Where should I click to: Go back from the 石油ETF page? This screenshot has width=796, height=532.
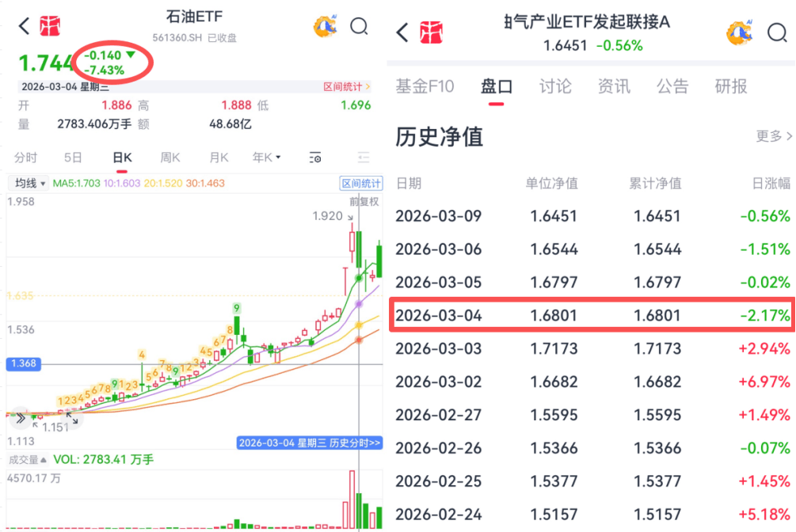pyautogui.click(x=23, y=27)
